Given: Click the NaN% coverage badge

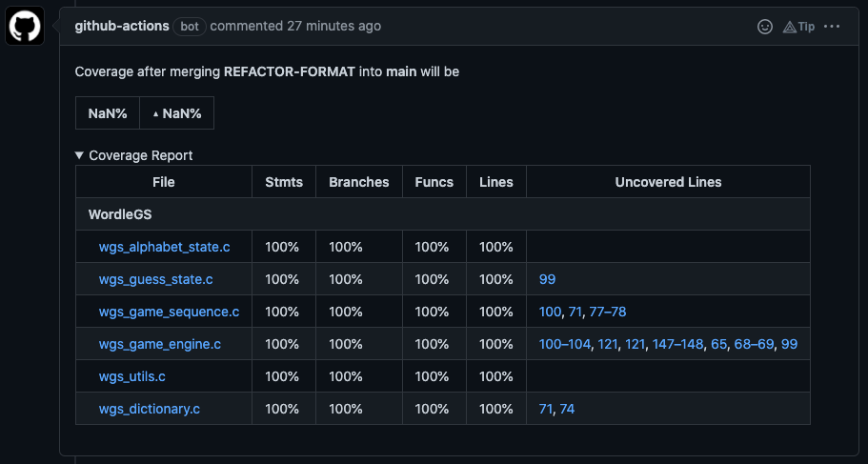Looking at the screenshot, I should point(108,113).
